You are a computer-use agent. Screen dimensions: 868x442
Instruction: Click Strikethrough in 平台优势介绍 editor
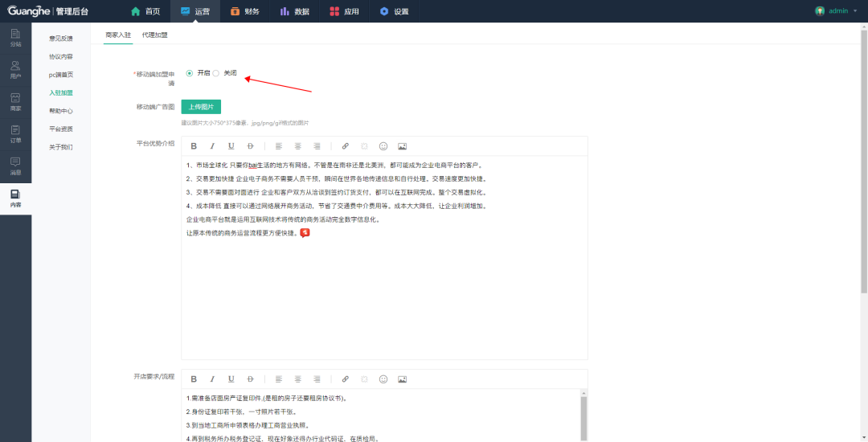250,146
